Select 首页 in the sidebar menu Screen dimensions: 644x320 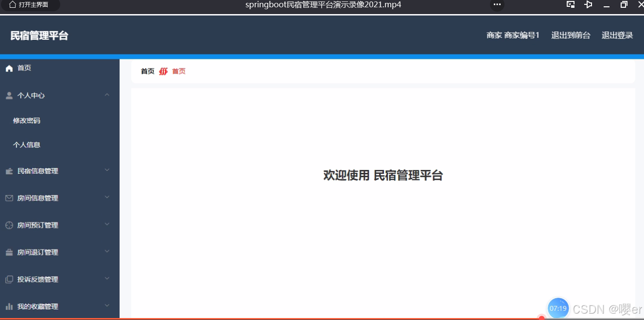point(24,68)
